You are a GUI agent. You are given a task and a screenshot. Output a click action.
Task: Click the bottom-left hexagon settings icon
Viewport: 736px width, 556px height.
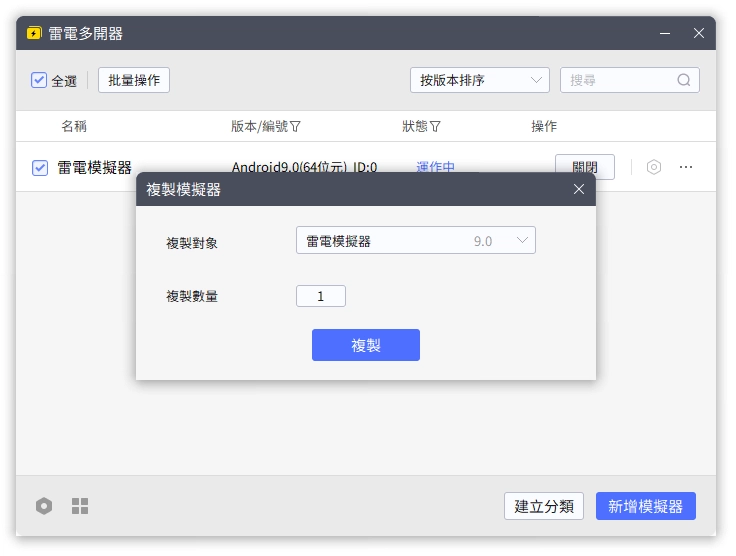point(44,506)
